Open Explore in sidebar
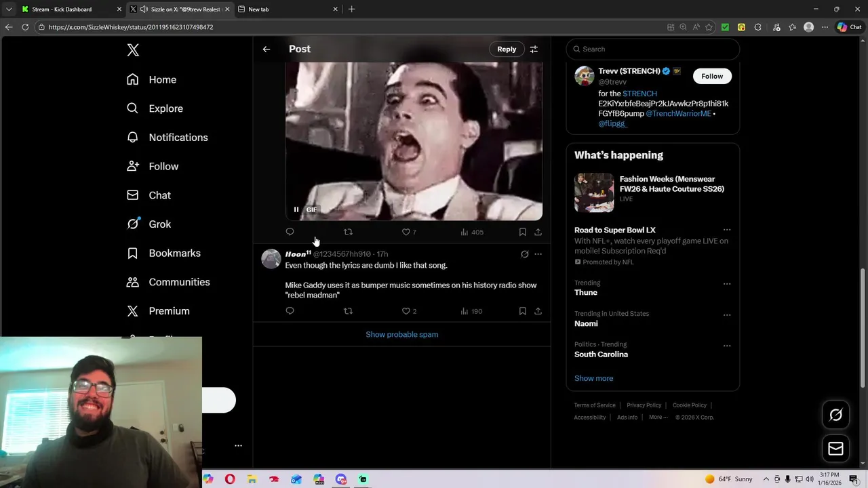This screenshot has height=488, width=868. [155, 108]
